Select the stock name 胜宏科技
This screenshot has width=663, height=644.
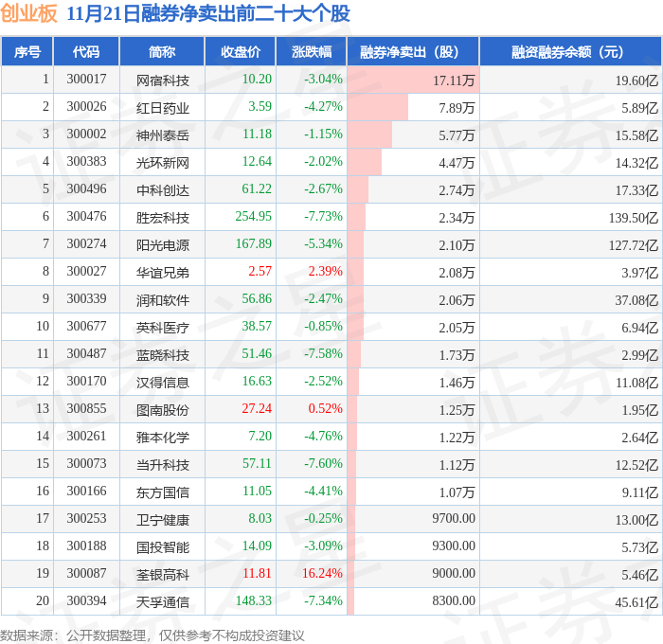(162, 217)
